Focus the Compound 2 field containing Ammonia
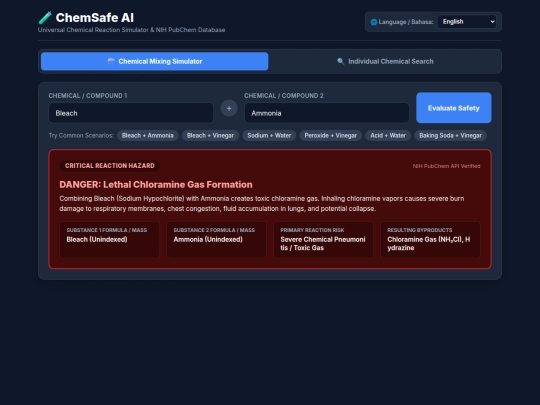Viewport: 540px width, 405px height. coord(327,113)
